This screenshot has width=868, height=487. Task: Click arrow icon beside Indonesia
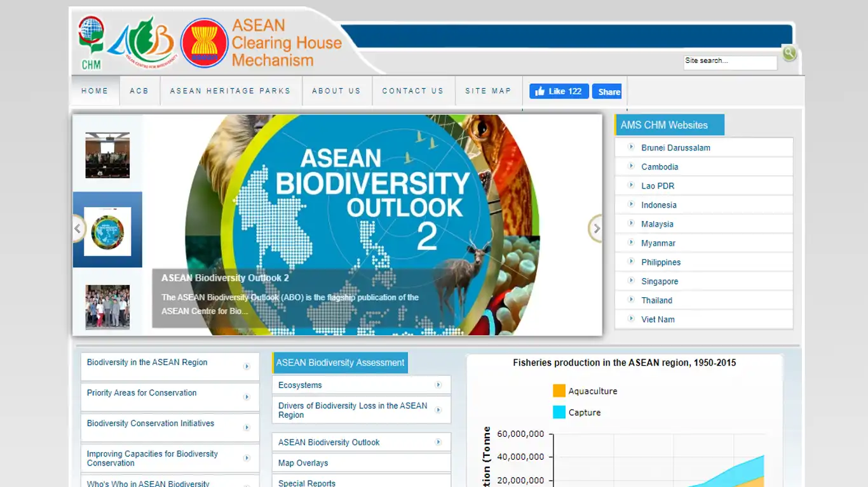(631, 204)
